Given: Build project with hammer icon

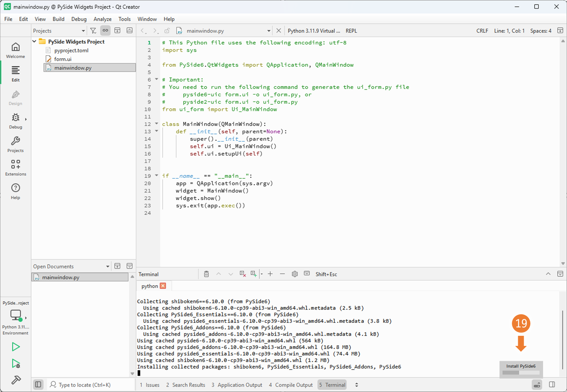Looking at the screenshot, I should (16, 380).
